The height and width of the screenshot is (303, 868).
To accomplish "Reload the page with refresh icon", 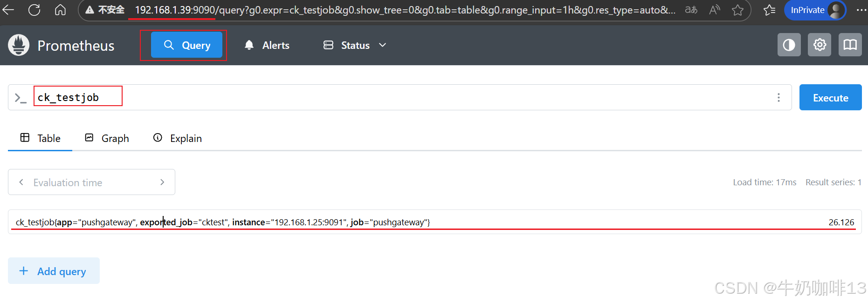I will [34, 10].
